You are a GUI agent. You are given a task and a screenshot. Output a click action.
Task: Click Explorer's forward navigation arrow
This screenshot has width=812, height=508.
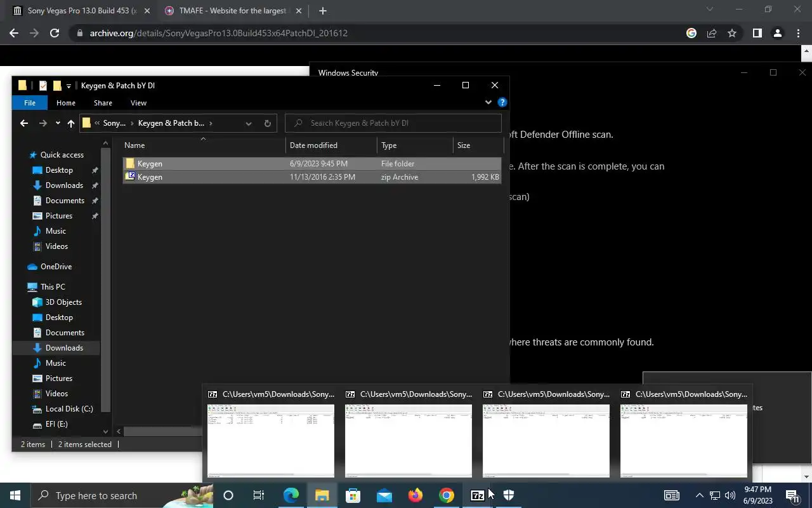click(43, 123)
